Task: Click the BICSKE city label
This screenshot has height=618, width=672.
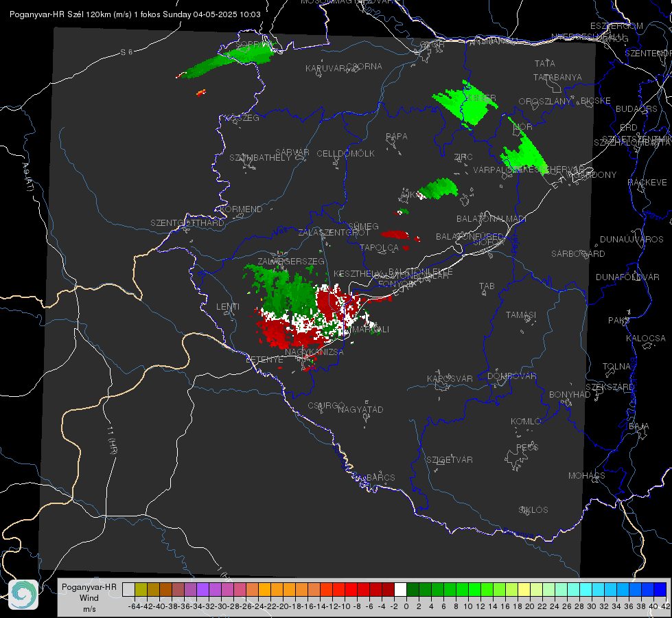Action: coord(596,101)
